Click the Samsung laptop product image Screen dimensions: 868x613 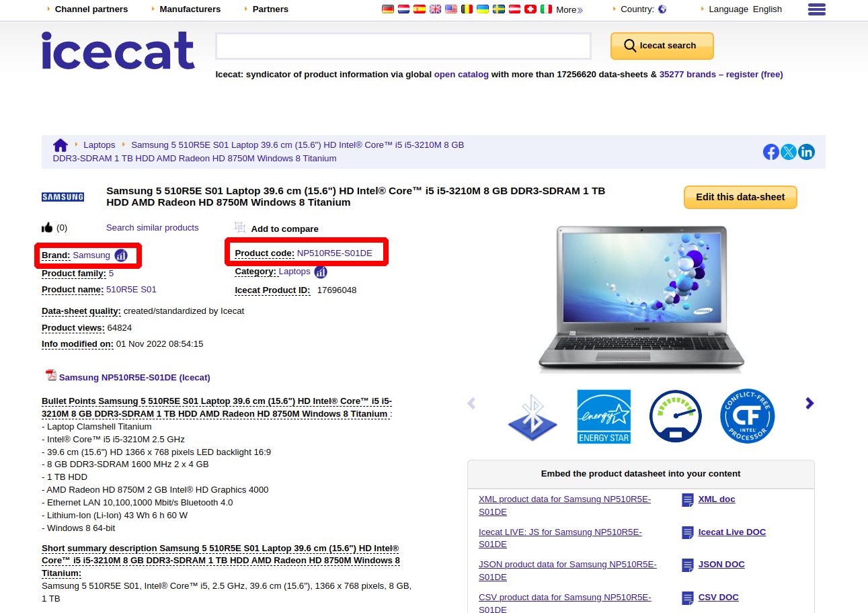point(641,299)
